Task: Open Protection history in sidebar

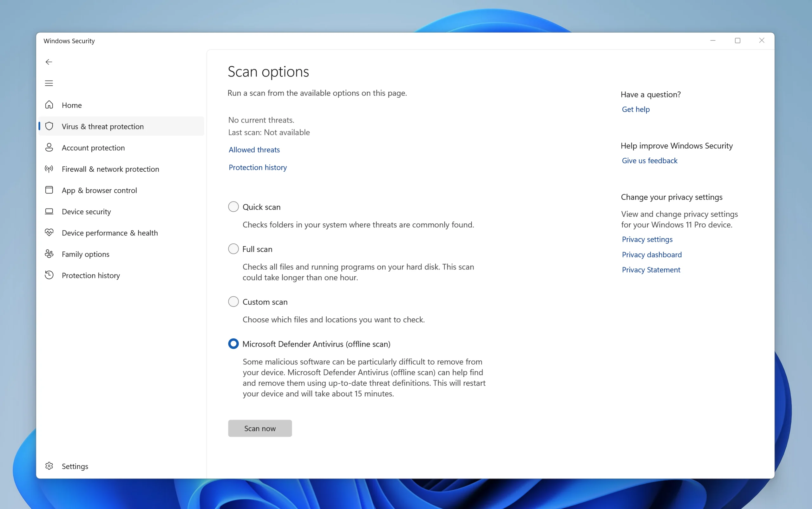Action: 121,275
